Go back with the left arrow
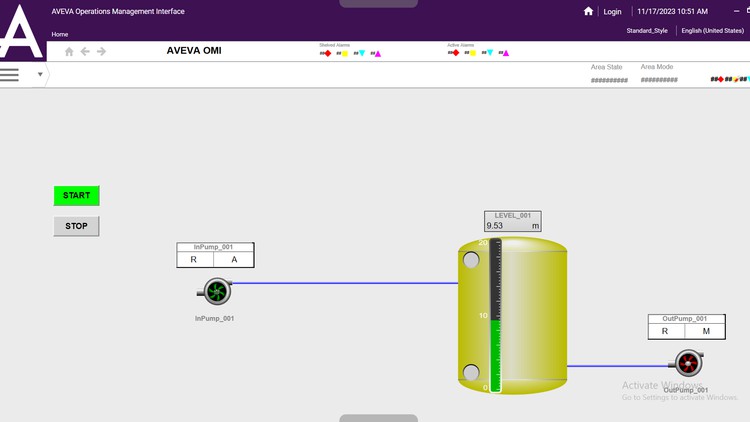Viewport: 750px width, 422px height. click(85, 51)
